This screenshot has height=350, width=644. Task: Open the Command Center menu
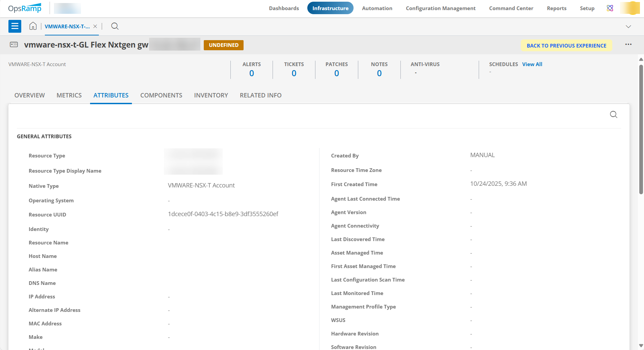coord(511,8)
